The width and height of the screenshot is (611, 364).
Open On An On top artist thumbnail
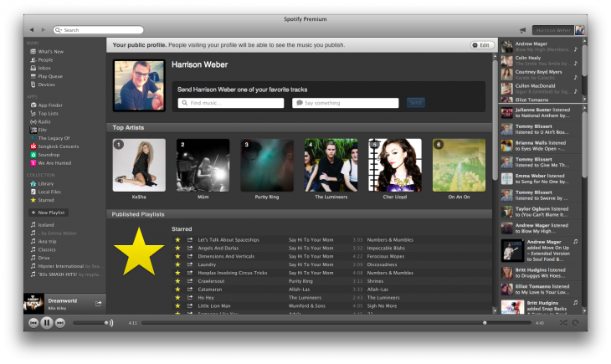(x=459, y=165)
